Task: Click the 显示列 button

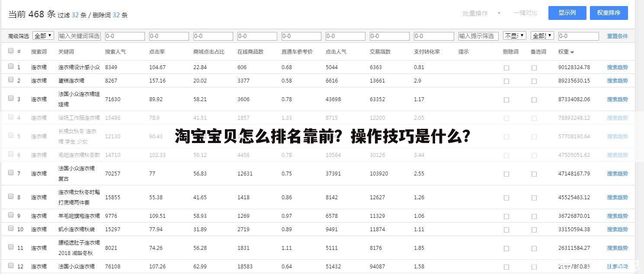Action: [x=567, y=13]
